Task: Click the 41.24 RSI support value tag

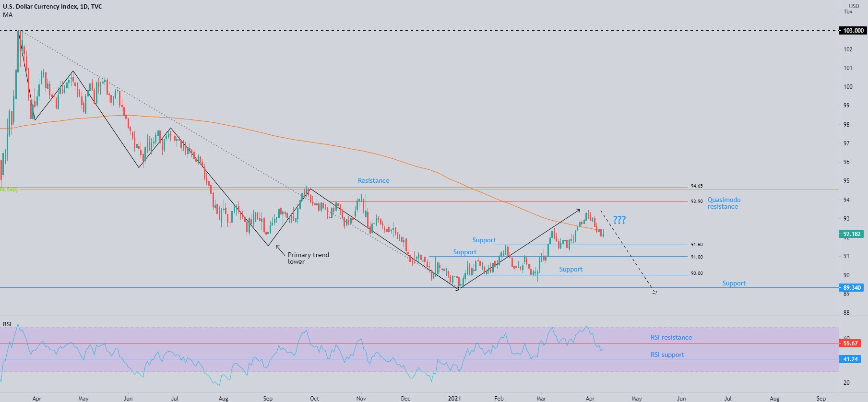Action: point(850,359)
